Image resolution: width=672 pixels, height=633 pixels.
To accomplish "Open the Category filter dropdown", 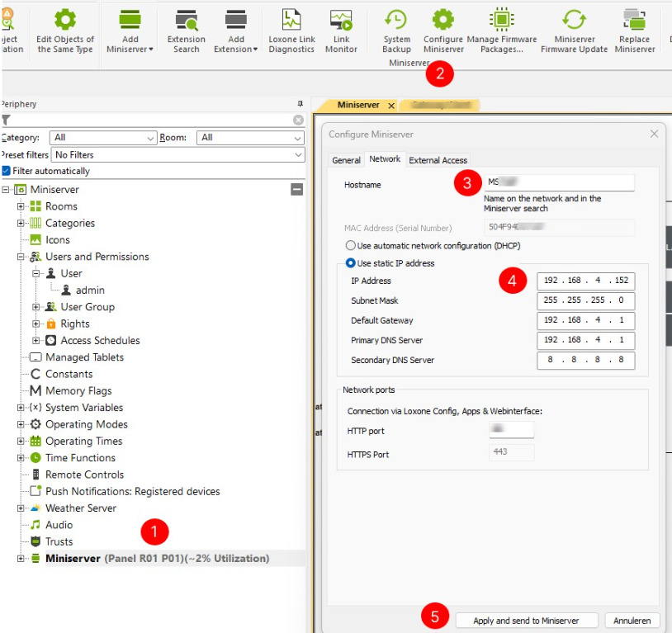I will point(102,138).
